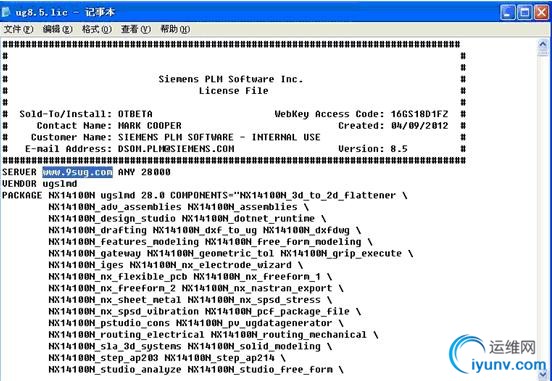Open the 帮助(H) menu
This screenshot has height=381, width=552.
[x=175, y=29]
